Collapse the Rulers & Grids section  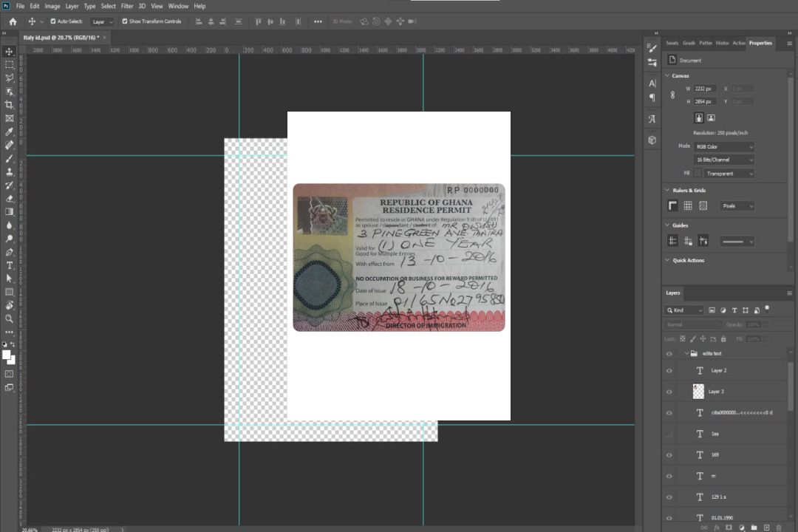(x=668, y=190)
